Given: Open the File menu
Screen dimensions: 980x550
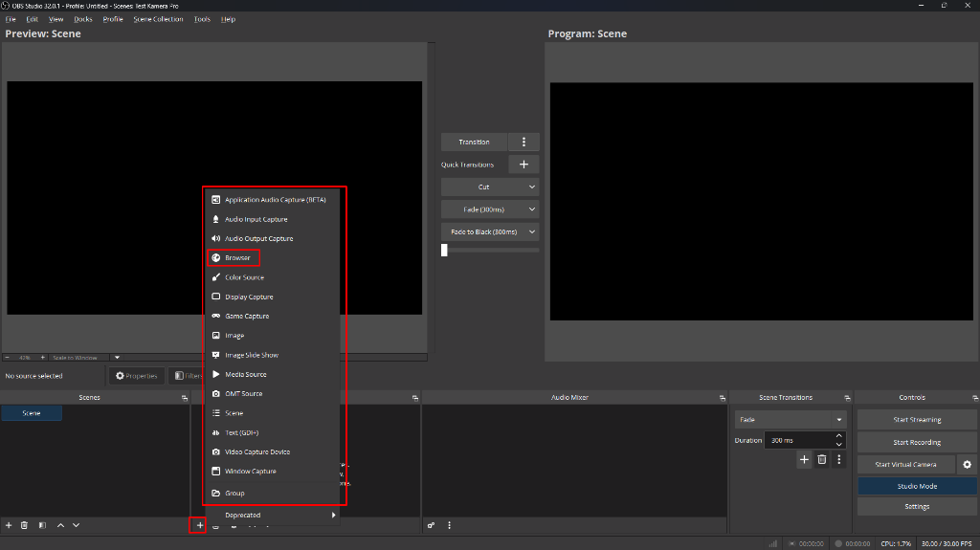Looking at the screenshot, I should [x=11, y=19].
